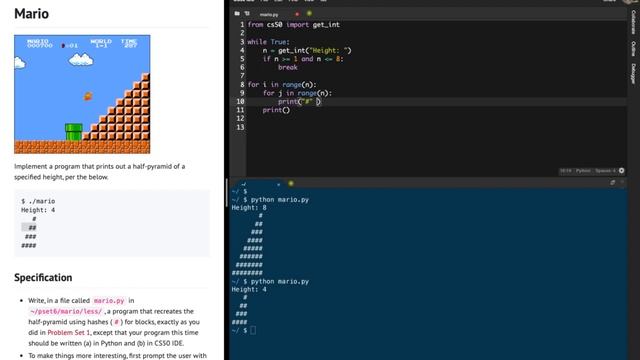Click the ~/pset6/mario/less/ path text
Image resolution: width=640 pixels, height=360 pixels.
(66, 311)
